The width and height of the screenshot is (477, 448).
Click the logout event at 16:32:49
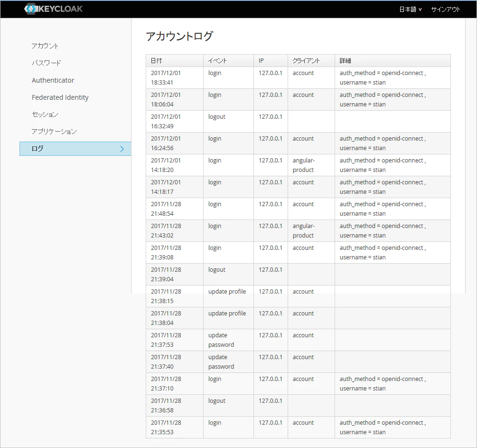(216, 117)
